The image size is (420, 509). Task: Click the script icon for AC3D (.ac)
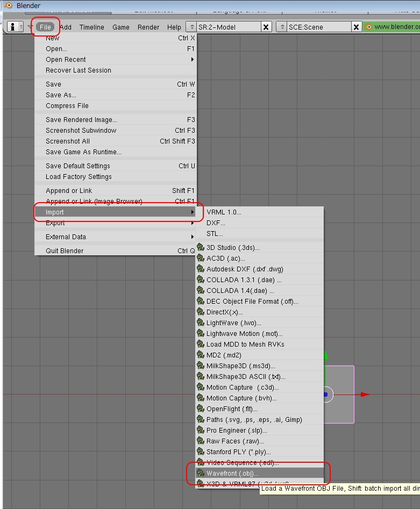click(x=201, y=258)
